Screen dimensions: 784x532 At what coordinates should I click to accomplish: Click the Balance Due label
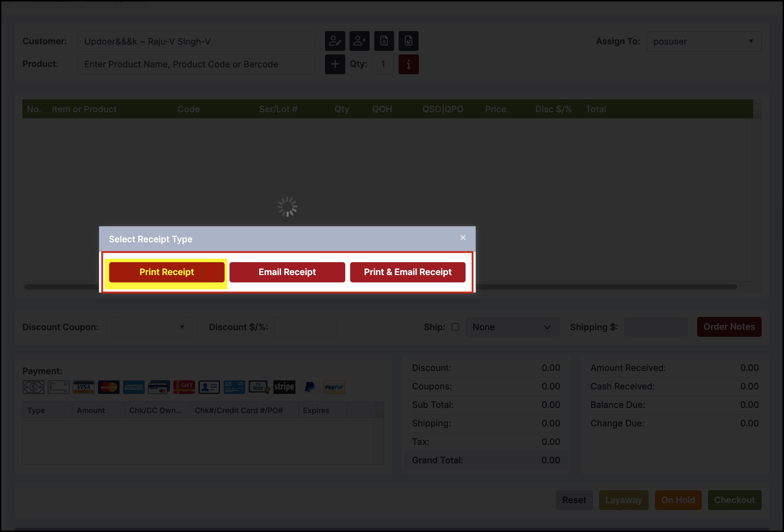pyautogui.click(x=618, y=405)
